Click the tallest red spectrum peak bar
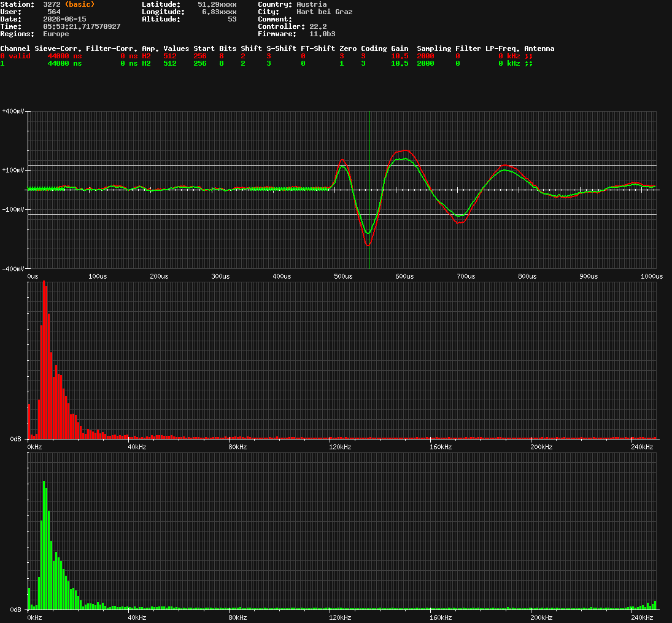The height and width of the screenshot is (623, 672). point(44,360)
